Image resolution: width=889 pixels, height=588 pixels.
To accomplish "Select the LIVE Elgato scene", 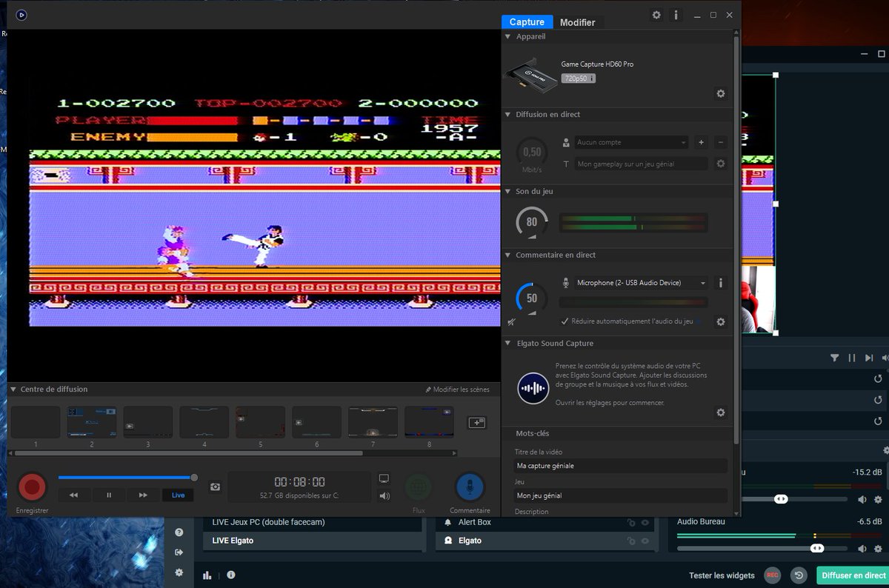I will (x=314, y=541).
